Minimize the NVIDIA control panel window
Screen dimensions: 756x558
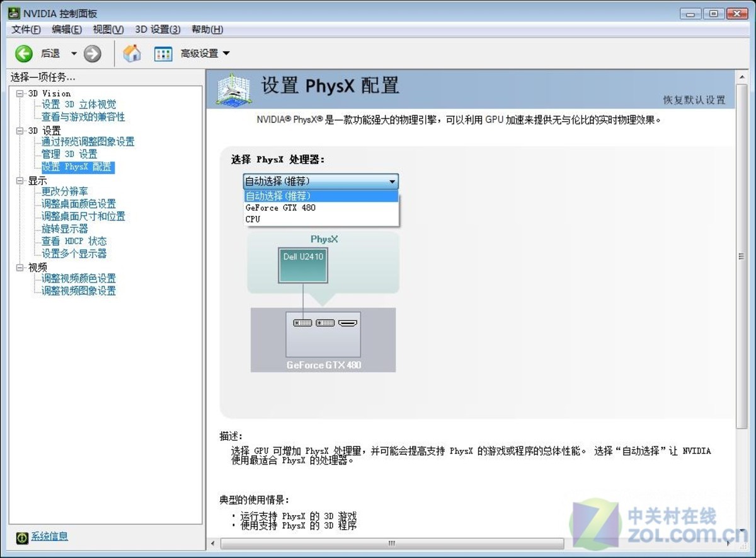tap(690, 13)
